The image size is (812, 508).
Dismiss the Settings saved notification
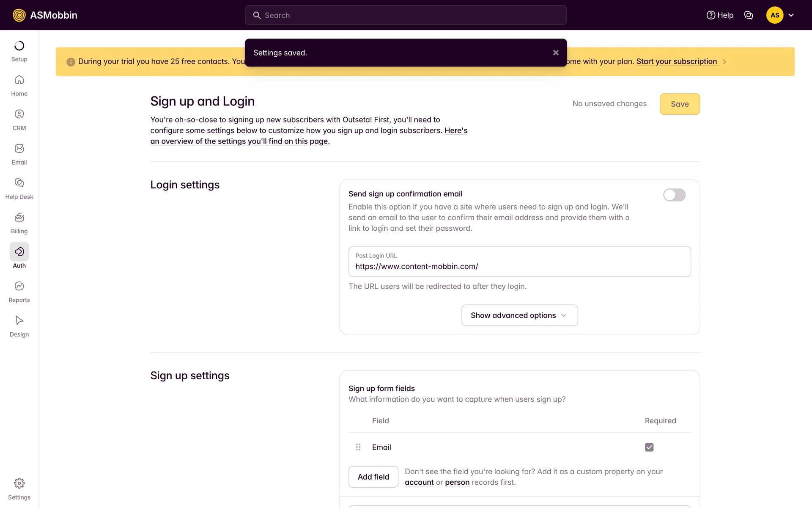click(556, 52)
